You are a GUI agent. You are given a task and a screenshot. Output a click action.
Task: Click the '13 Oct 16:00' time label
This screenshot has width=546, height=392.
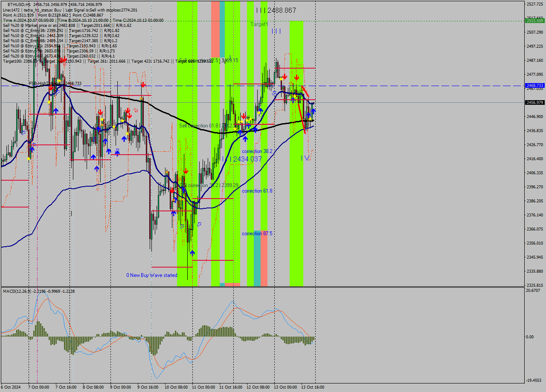coord(313,387)
